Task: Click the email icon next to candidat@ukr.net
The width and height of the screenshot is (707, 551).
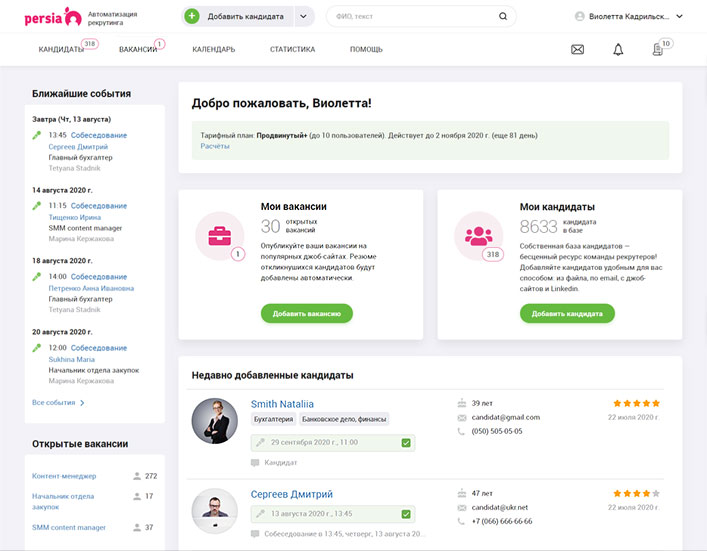Action: pos(462,508)
